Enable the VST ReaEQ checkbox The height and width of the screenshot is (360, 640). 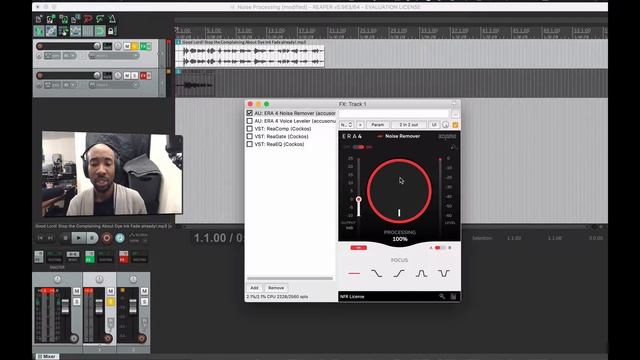249,144
